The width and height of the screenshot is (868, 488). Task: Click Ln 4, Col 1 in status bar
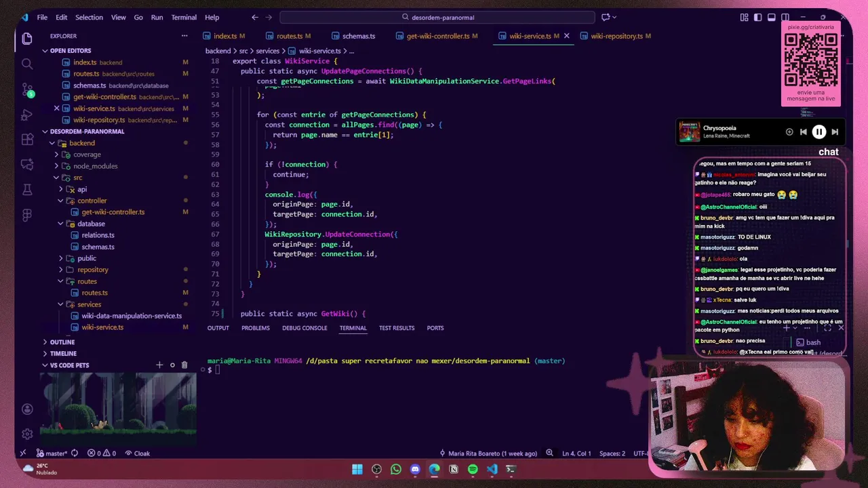pyautogui.click(x=576, y=453)
